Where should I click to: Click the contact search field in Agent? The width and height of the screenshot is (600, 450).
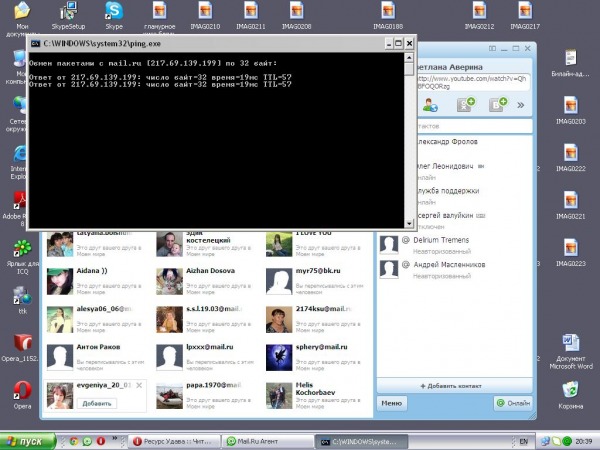pos(474,126)
